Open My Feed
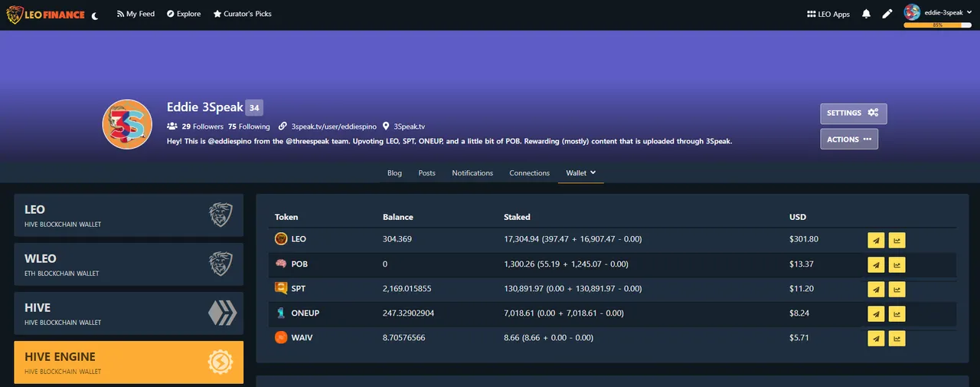The width and height of the screenshot is (980, 387). (x=136, y=14)
